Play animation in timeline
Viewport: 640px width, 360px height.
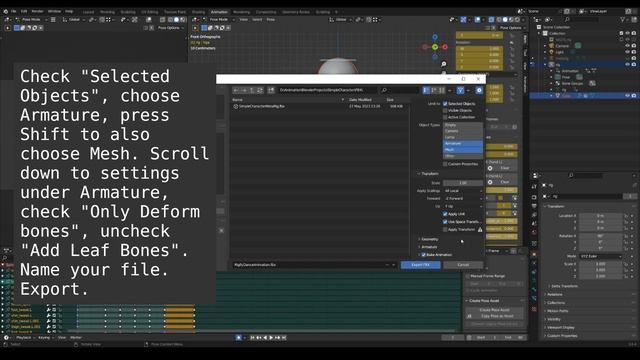271,338
